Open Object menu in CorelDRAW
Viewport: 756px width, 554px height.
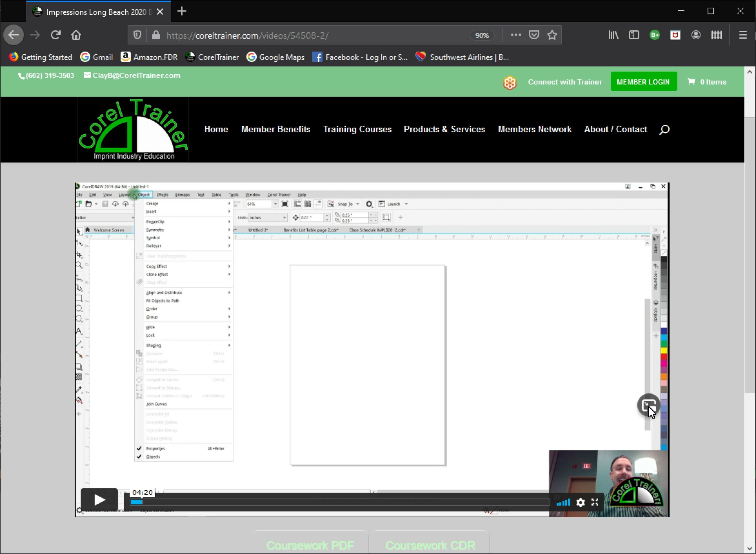(x=144, y=194)
